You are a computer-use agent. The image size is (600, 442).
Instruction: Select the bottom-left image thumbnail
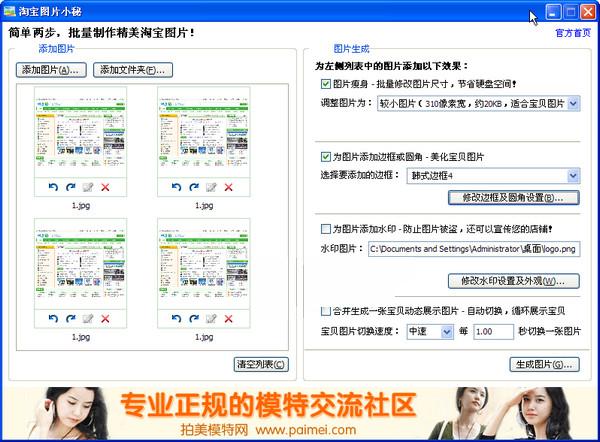click(x=80, y=264)
